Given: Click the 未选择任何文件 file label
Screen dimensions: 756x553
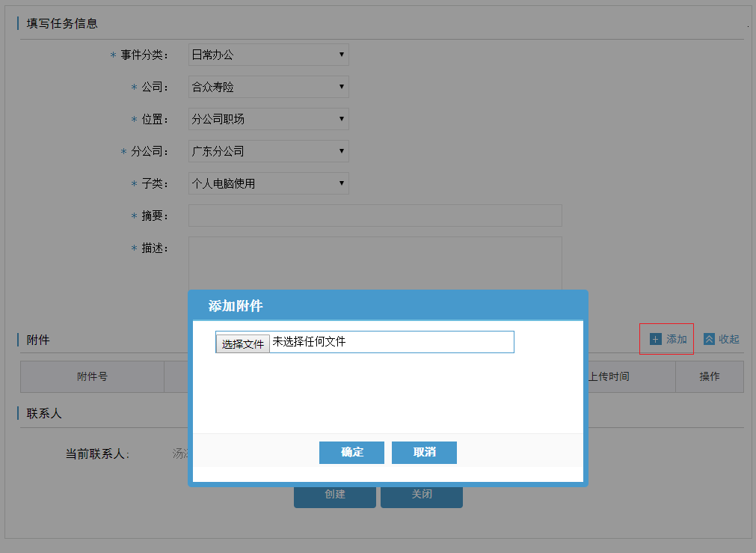Looking at the screenshot, I should tap(309, 342).
